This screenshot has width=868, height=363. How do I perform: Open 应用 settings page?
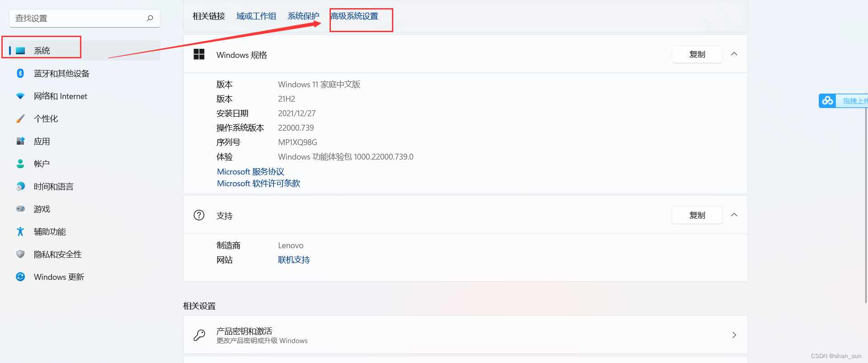pos(85,141)
